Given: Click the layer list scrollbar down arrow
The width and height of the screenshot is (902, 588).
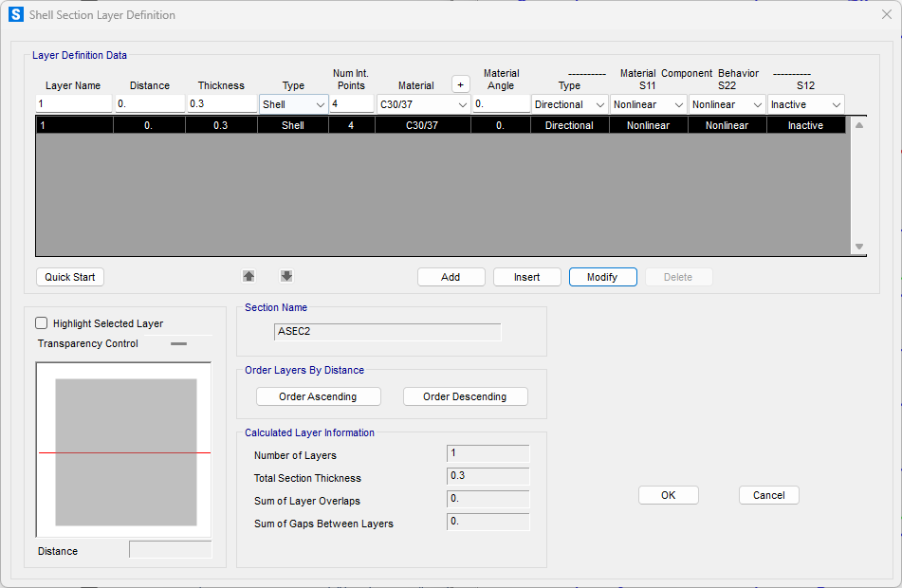Looking at the screenshot, I should pos(858,248).
